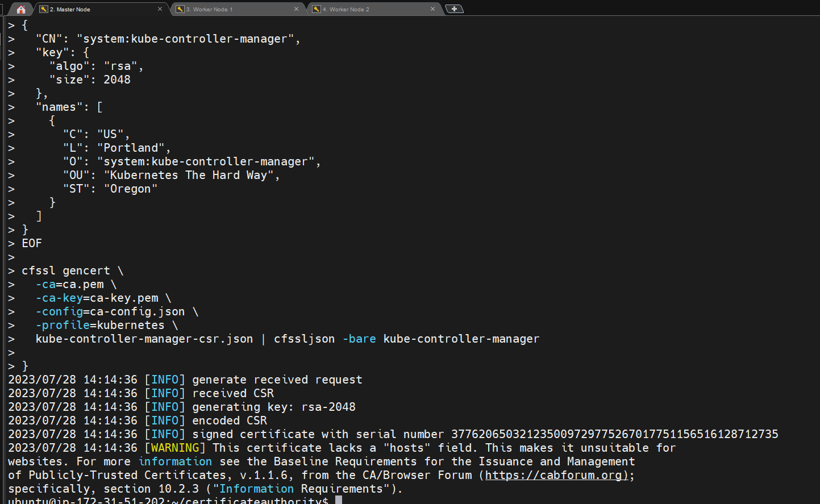Click the EOF line in the terminal
Image resolution: width=820 pixels, height=504 pixels.
(x=32, y=243)
